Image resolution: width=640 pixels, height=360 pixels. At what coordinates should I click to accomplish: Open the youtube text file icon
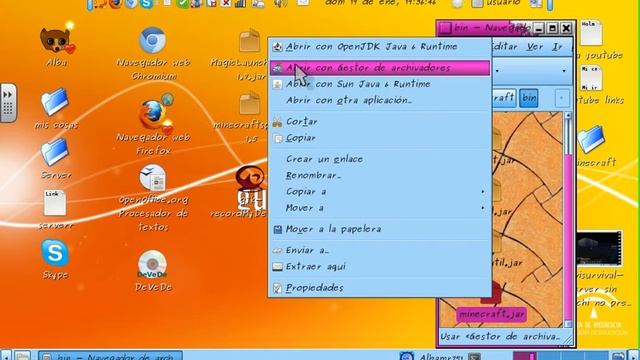coord(591,33)
